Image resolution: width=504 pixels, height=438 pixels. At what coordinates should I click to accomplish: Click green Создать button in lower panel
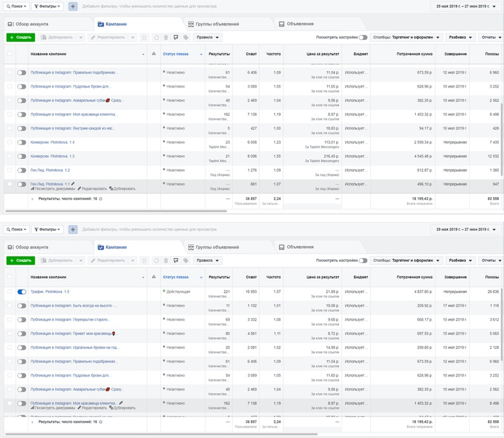(20, 261)
